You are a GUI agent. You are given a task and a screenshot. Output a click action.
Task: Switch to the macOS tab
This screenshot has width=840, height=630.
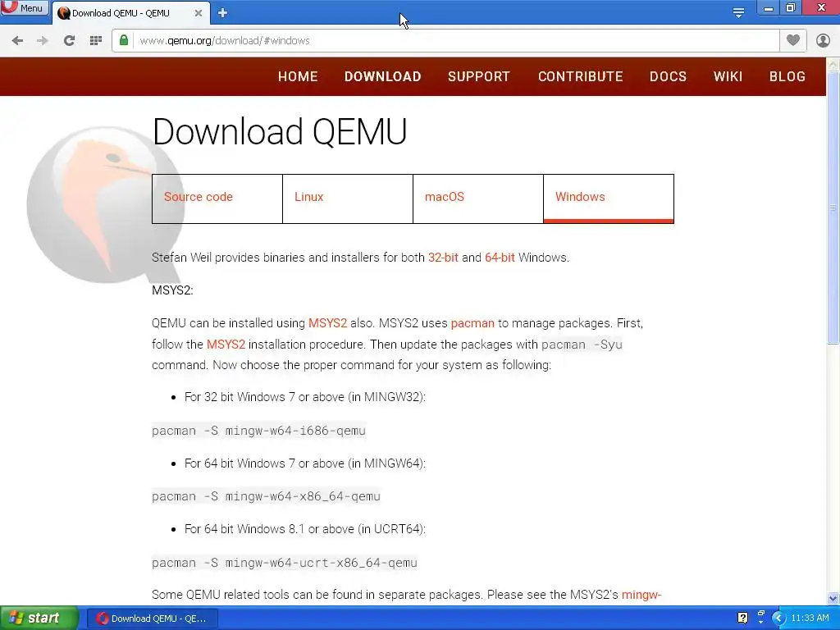point(478,199)
